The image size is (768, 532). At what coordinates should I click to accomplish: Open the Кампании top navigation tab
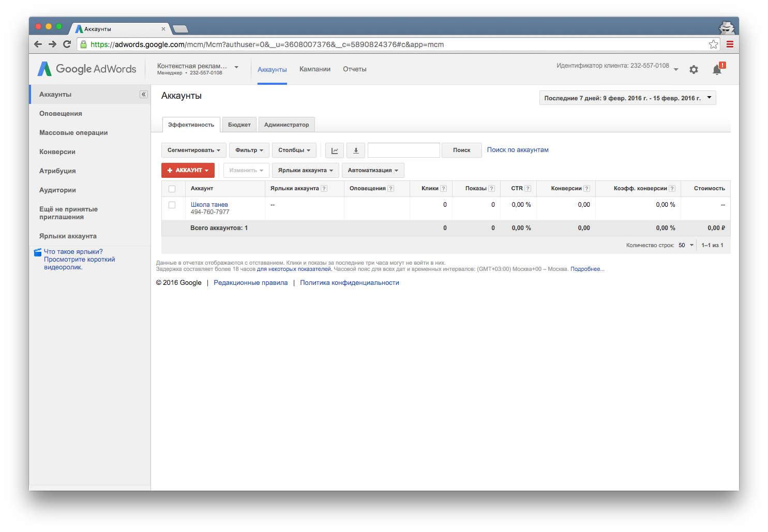[x=314, y=69]
